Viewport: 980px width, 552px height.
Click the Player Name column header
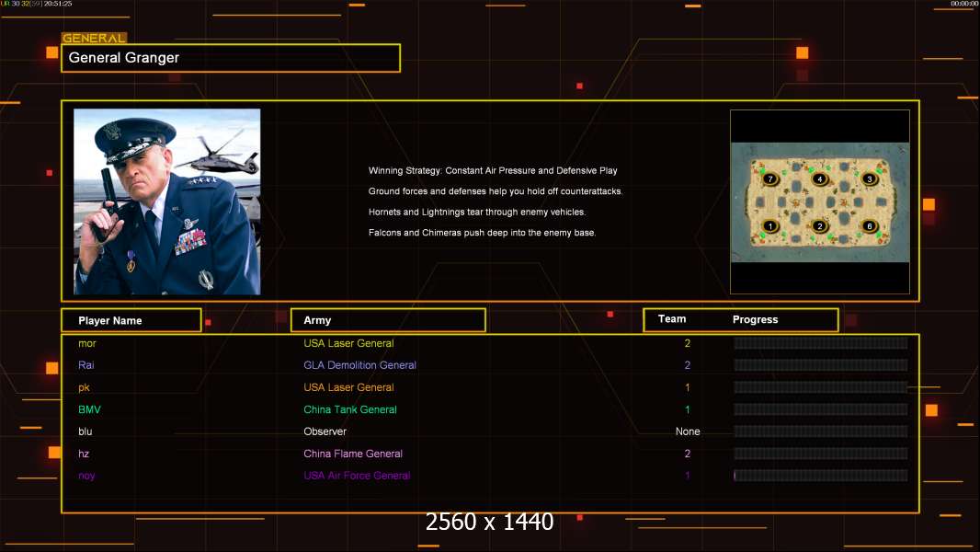pos(131,320)
